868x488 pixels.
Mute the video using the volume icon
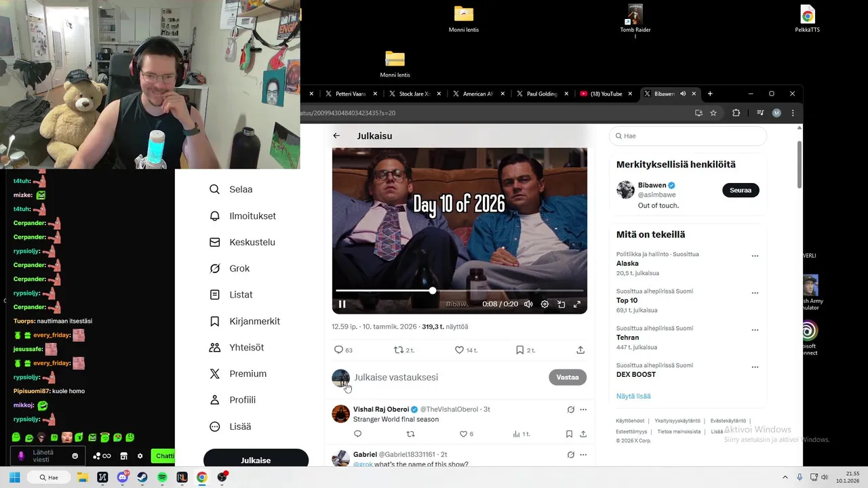[x=528, y=304]
